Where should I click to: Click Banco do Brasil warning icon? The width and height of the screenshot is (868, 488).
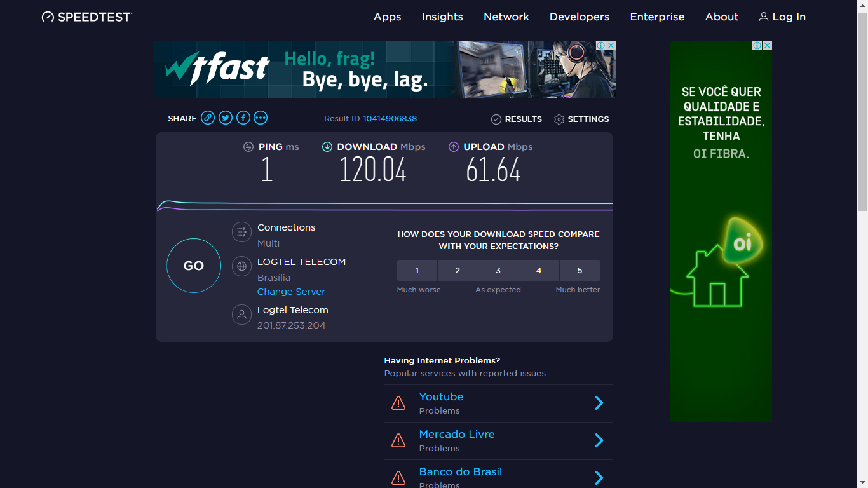pyautogui.click(x=398, y=478)
